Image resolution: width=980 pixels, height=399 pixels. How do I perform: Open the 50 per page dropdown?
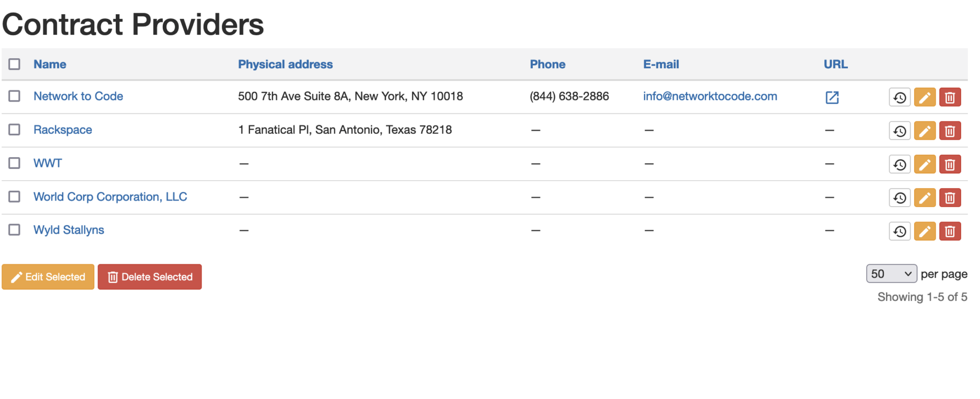pyautogui.click(x=891, y=273)
